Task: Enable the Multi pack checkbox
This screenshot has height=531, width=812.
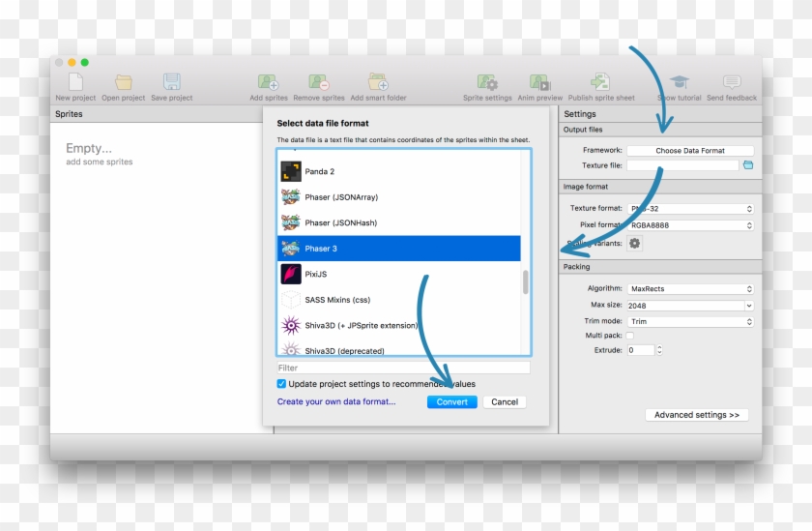Action: coord(630,336)
